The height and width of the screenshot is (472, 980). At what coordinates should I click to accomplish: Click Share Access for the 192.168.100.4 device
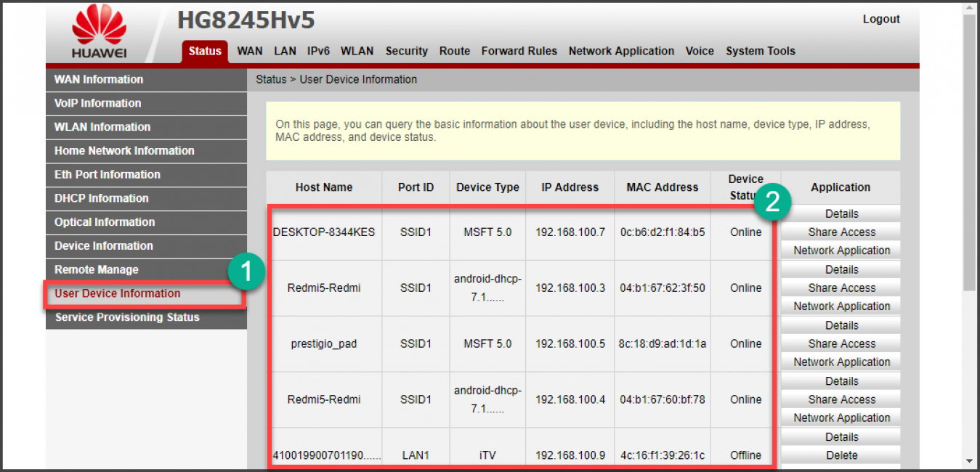tap(841, 400)
